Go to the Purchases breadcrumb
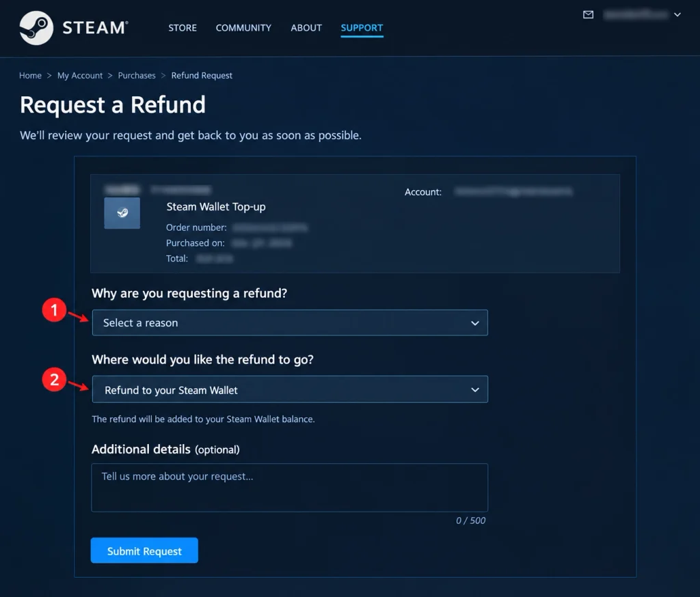Screen dimensions: 700x597 [137, 75]
